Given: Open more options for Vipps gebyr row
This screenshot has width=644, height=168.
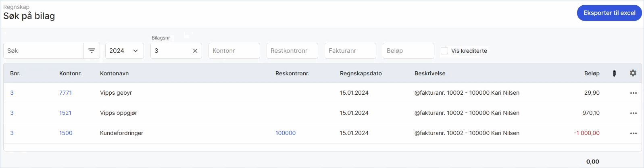Looking at the screenshot, I should pos(634,93).
